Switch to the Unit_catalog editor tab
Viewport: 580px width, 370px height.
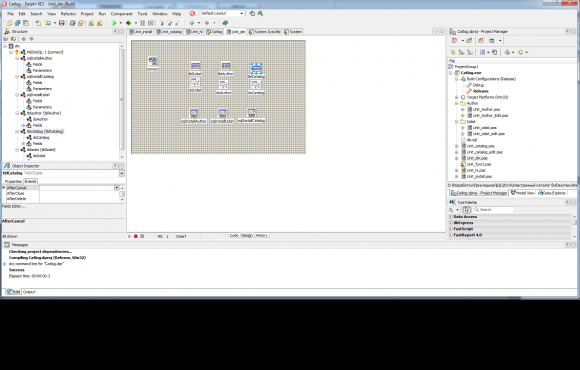click(169, 32)
